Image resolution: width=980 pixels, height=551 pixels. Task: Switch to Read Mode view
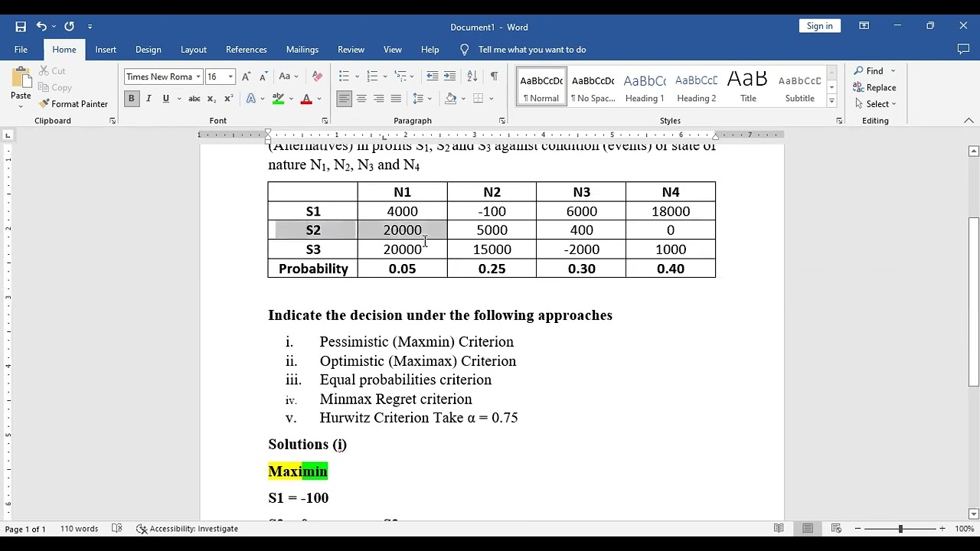779,529
